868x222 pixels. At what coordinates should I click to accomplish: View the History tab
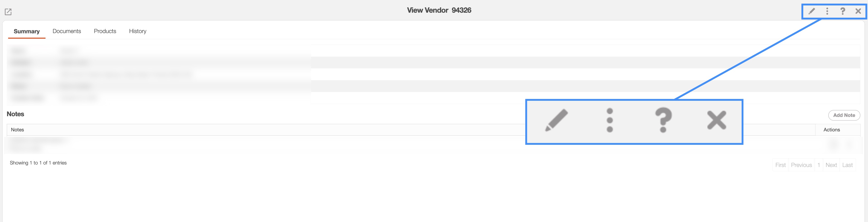(x=137, y=31)
